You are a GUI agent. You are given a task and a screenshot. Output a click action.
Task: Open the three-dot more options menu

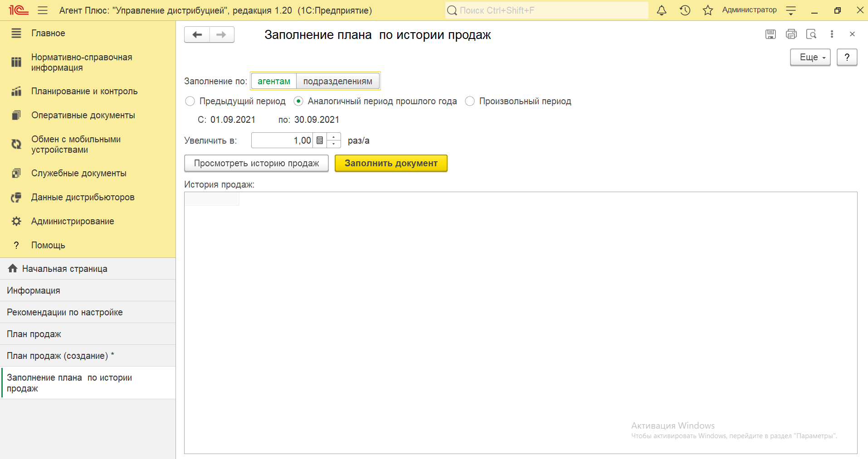[x=832, y=34]
